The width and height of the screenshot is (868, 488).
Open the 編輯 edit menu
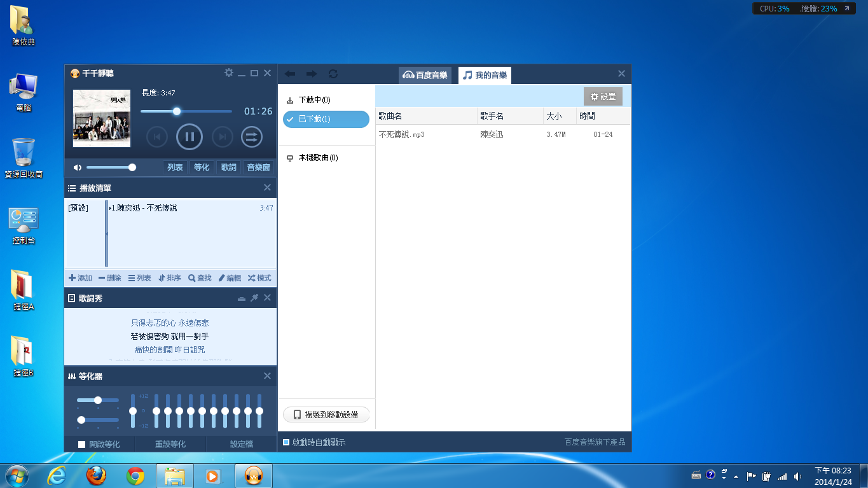coord(230,278)
